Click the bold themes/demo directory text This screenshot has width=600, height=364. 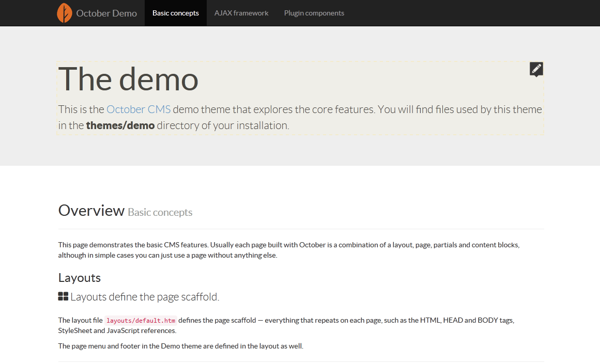[x=120, y=125]
